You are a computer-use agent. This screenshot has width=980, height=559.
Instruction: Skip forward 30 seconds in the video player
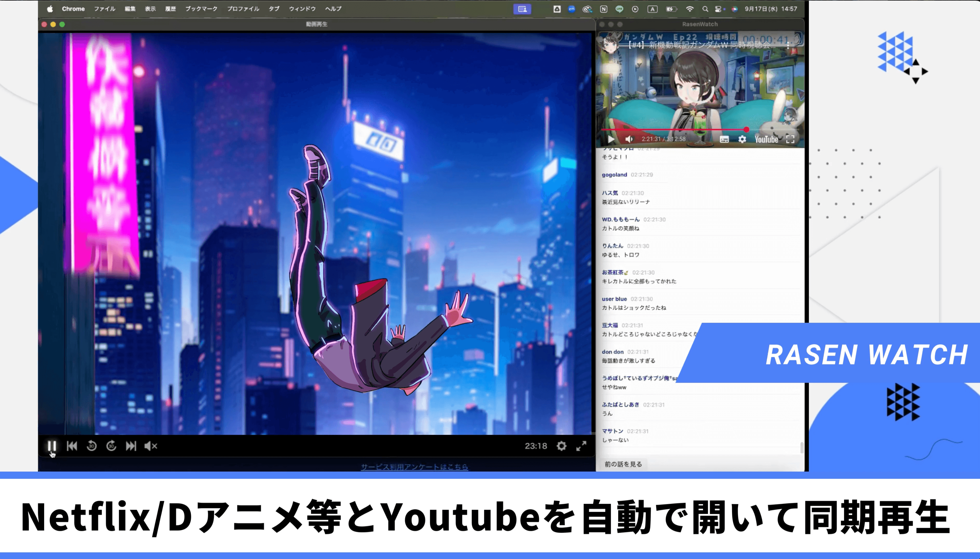pyautogui.click(x=111, y=445)
